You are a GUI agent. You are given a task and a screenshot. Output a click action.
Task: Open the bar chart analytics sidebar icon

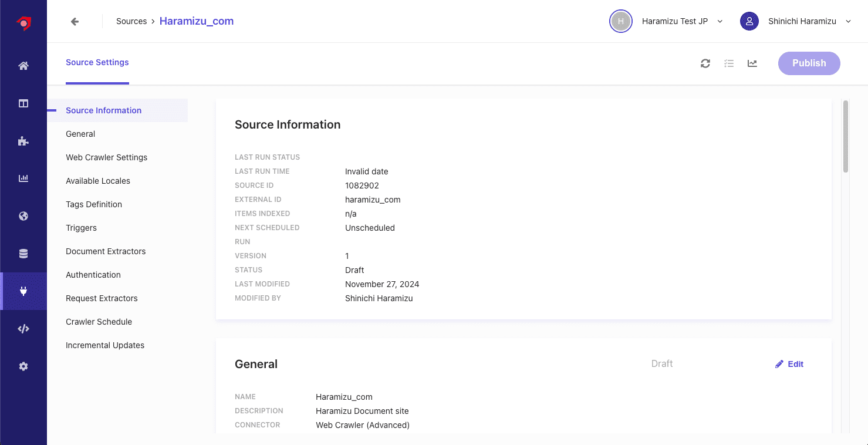click(23, 178)
